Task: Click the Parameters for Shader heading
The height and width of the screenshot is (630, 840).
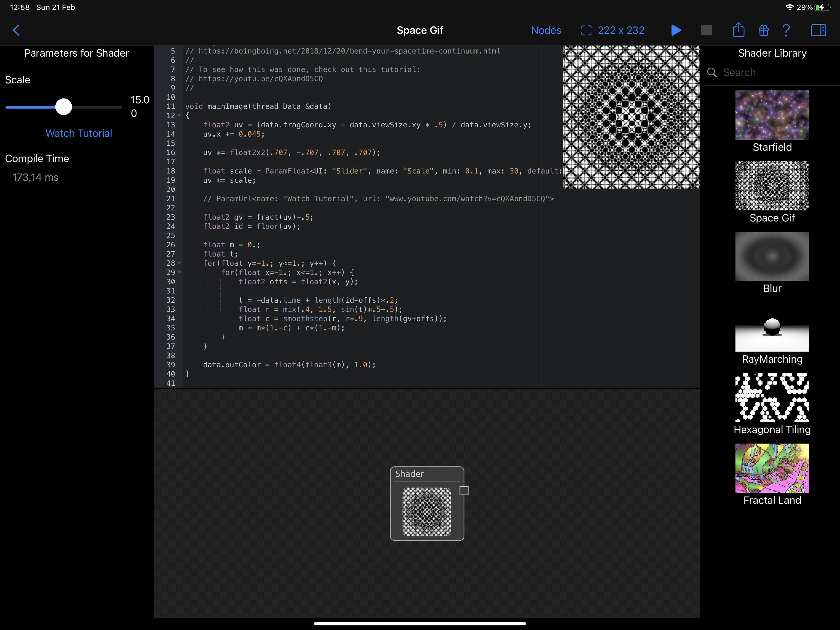Action: pyautogui.click(x=77, y=53)
